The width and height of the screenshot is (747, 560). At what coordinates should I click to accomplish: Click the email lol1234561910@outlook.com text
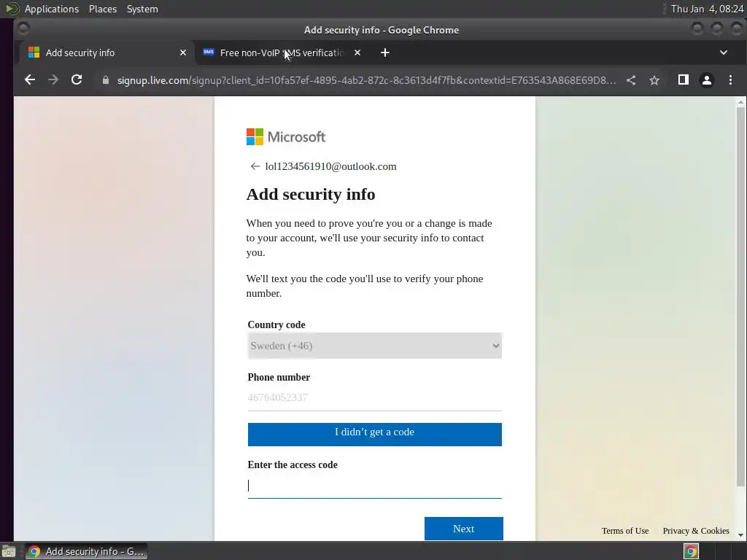pyautogui.click(x=330, y=166)
